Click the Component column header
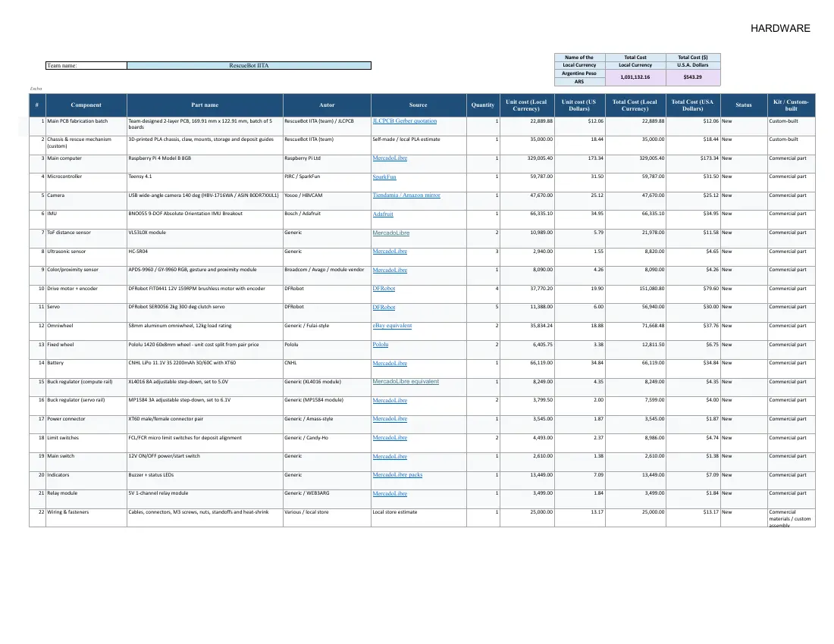This screenshot has height=644, width=834. tap(86, 105)
